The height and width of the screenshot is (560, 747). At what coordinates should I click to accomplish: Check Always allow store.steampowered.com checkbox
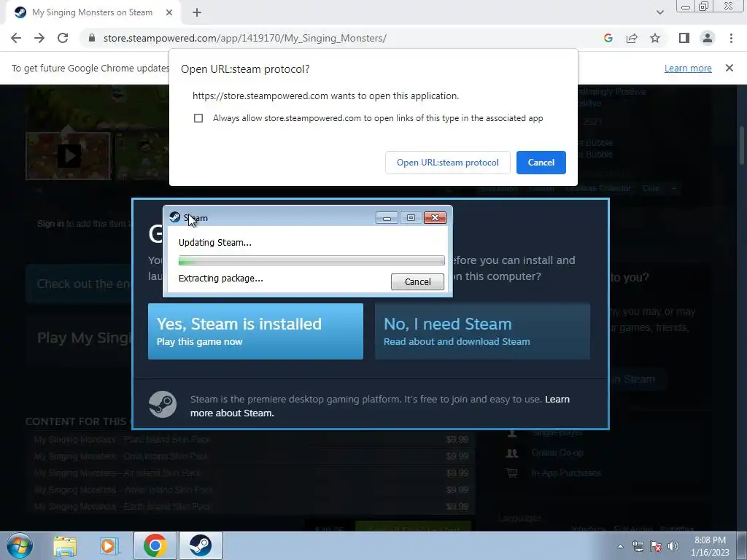click(198, 118)
